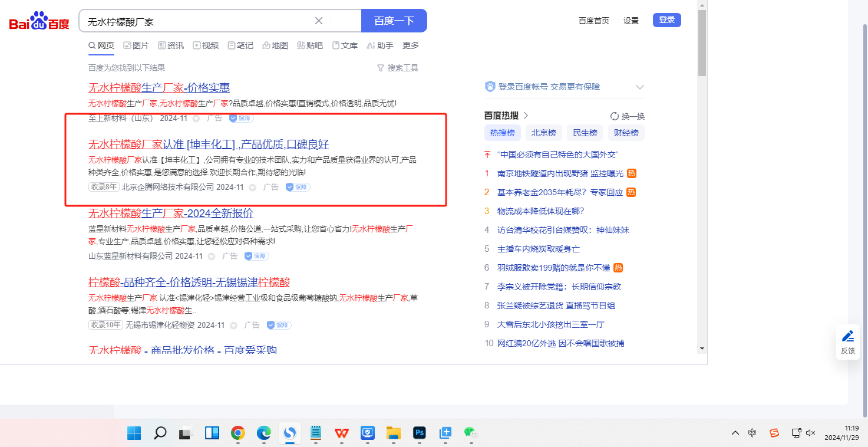The height and width of the screenshot is (447, 868).
Task: Mute sound via the system tray speaker icon
Action: (810, 433)
